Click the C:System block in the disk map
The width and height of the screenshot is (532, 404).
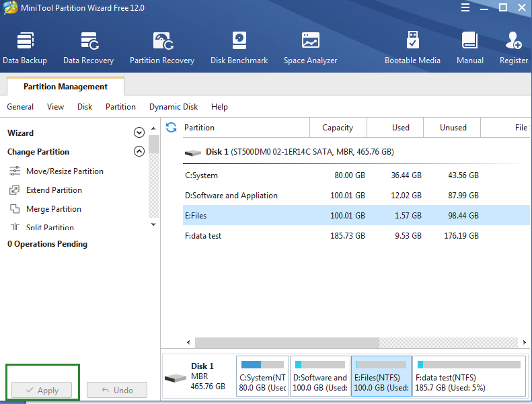[x=262, y=376]
